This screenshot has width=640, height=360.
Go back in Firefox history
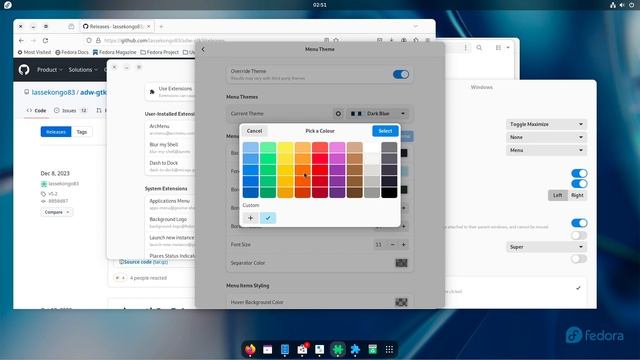point(21,40)
